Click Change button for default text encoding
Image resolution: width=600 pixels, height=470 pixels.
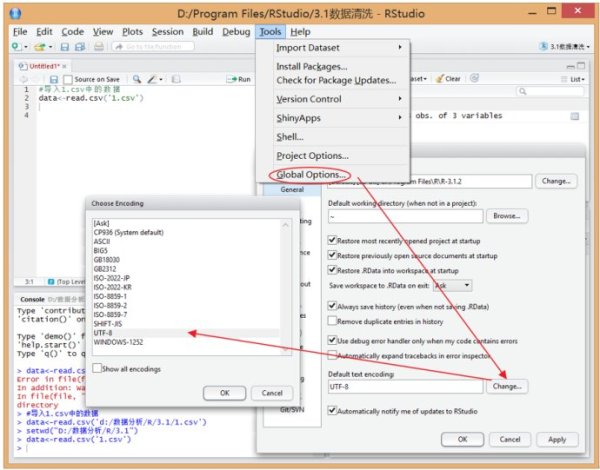507,386
